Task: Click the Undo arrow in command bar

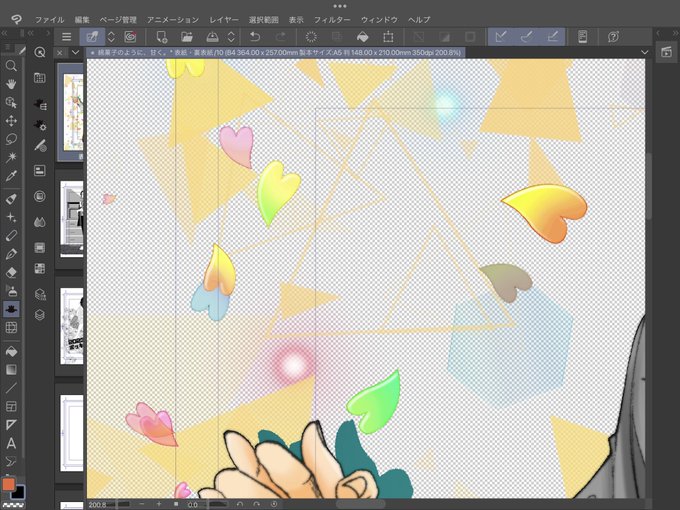Action: tap(255, 37)
